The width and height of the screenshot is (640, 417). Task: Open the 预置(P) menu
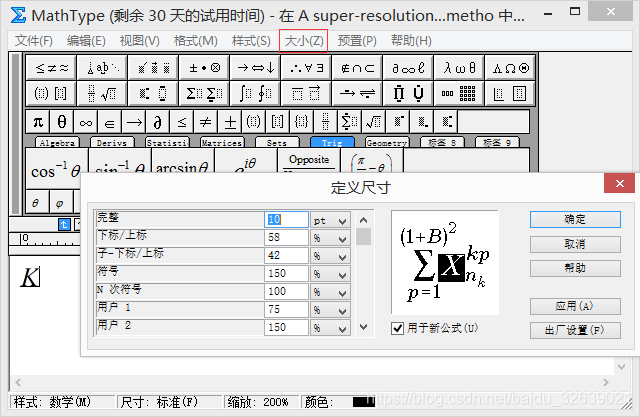357,41
